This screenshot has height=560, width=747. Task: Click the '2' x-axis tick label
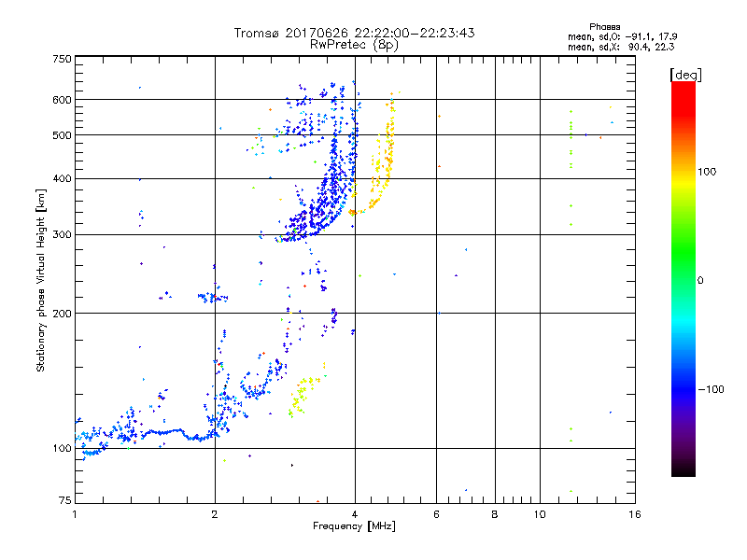(215, 514)
